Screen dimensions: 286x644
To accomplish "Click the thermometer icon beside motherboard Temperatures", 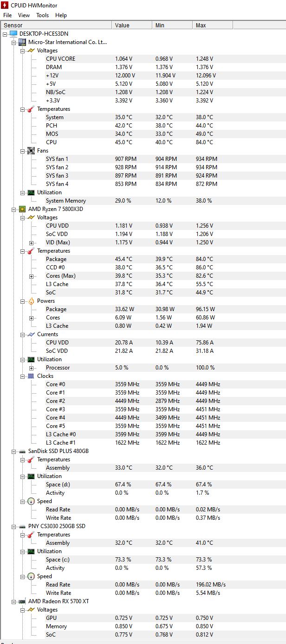I will pyautogui.click(x=31, y=109).
